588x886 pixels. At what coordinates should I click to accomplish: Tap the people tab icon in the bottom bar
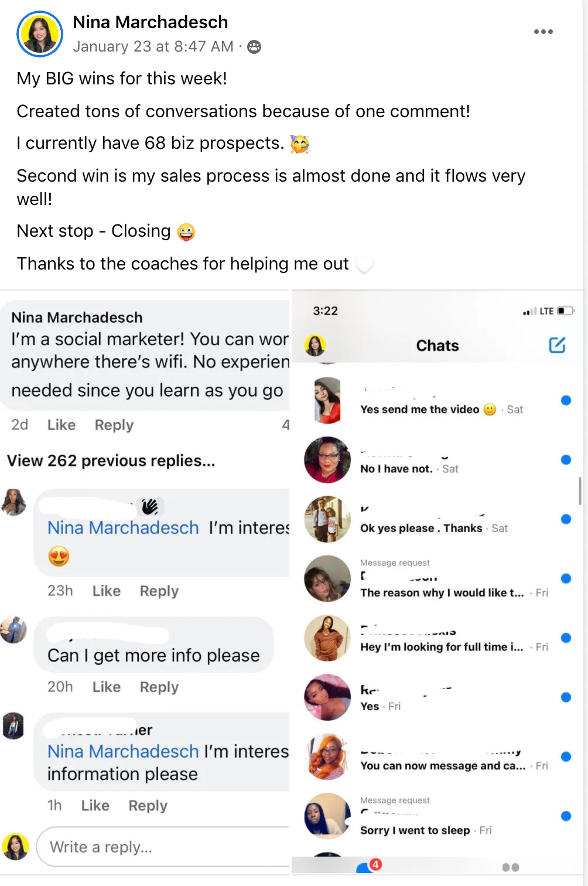tap(511, 867)
